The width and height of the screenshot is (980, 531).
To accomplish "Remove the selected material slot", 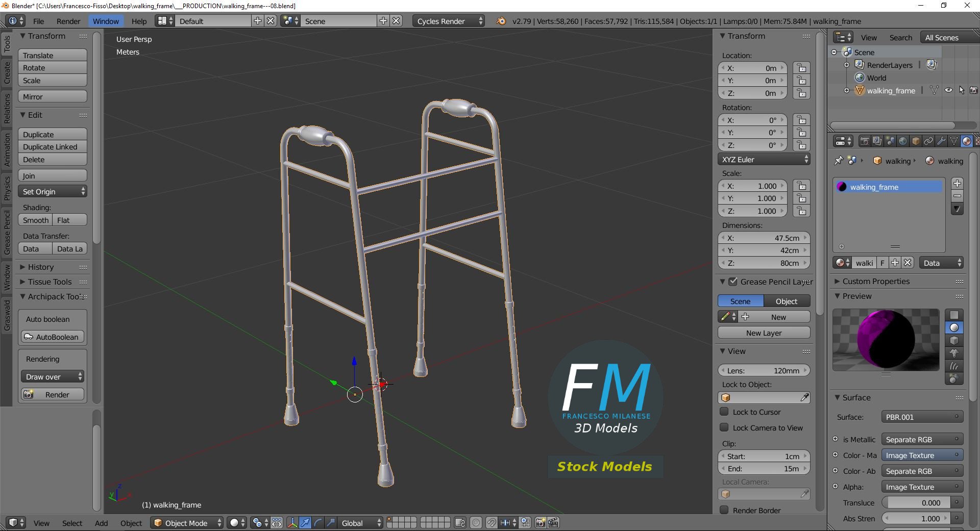I will click(x=957, y=196).
